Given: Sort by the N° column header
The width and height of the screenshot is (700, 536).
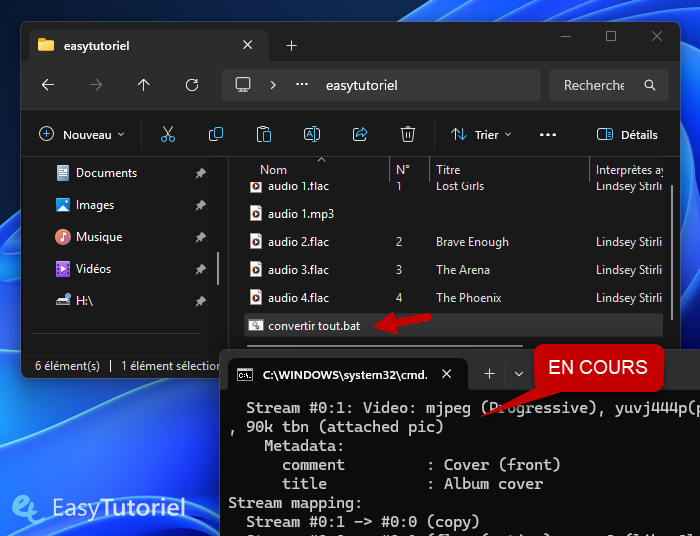Looking at the screenshot, I should (x=403, y=170).
